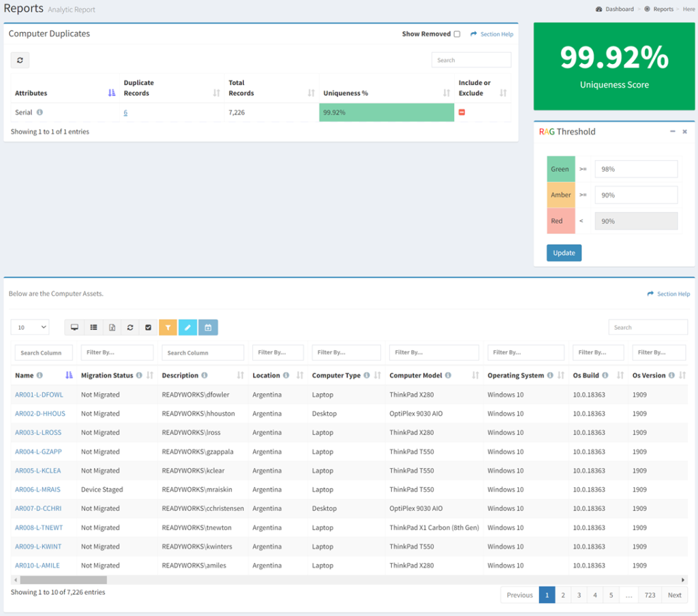Open the 6 duplicate records link
Image resolution: width=698 pixels, height=616 pixels.
125,112
